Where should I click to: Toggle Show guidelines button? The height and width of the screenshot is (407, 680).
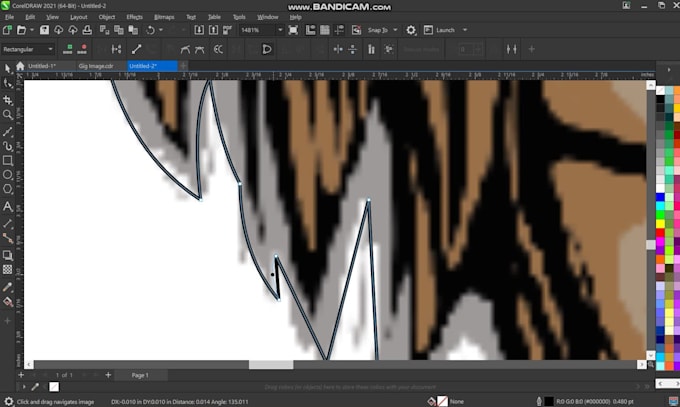click(x=339, y=30)
